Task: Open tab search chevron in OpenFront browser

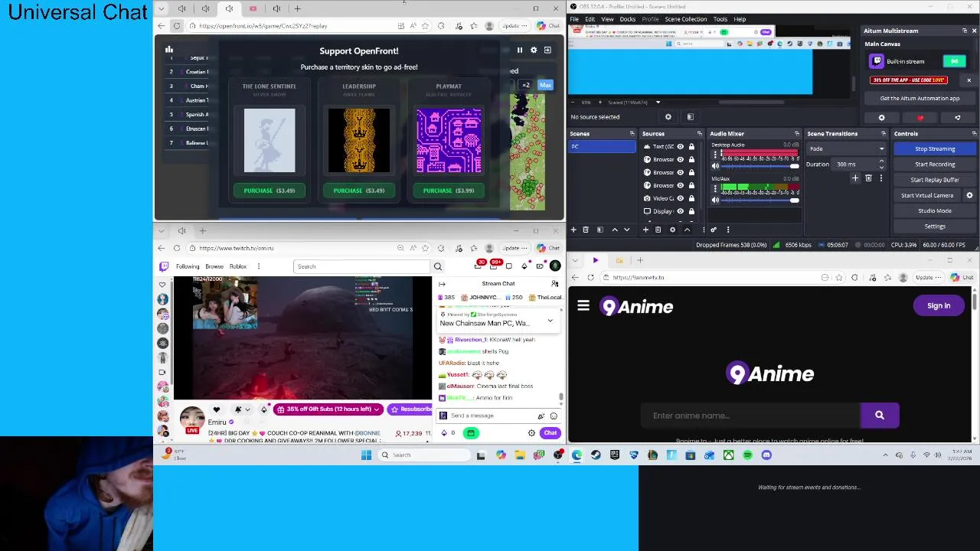Action: pos(161,8)
